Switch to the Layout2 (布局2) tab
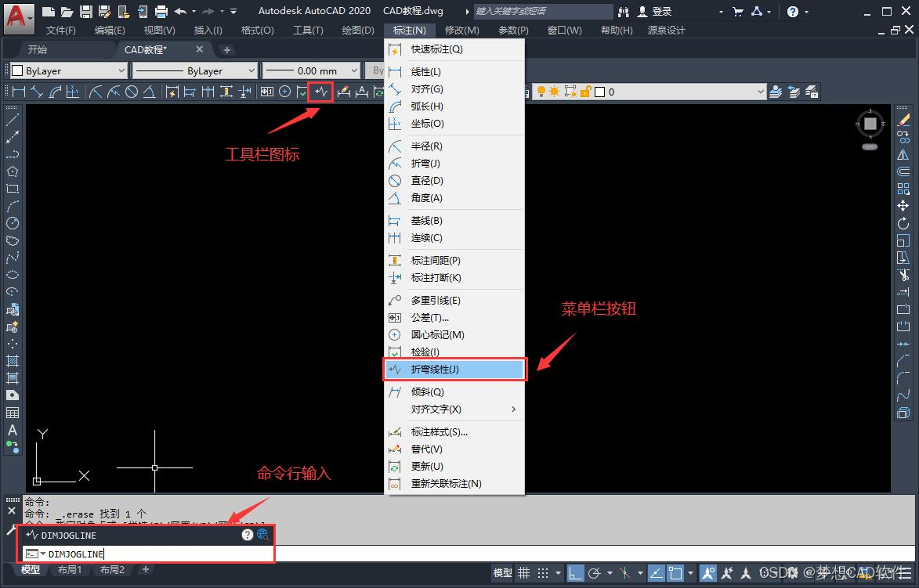This screenshot has height=588, width=919. tap(112, 570)
